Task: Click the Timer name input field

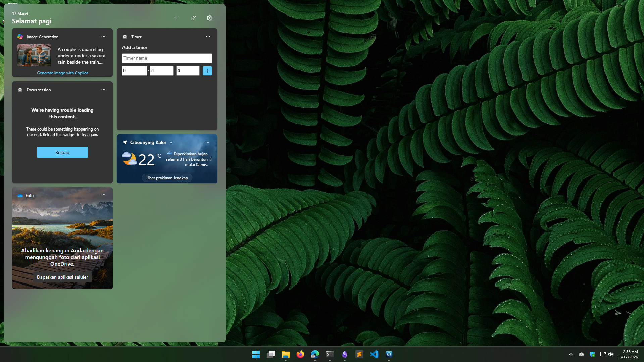Action: [167, 58]
